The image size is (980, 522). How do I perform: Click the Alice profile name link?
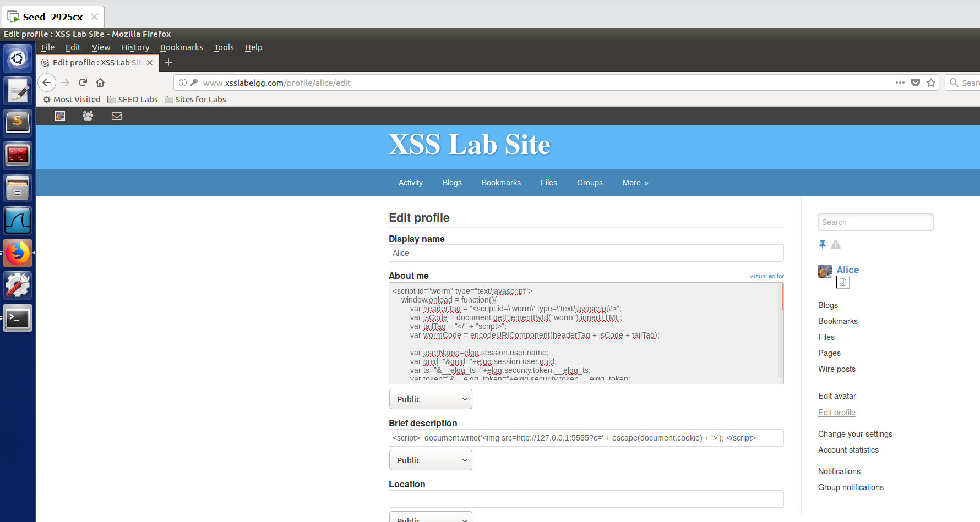click(x=848, y=270)
